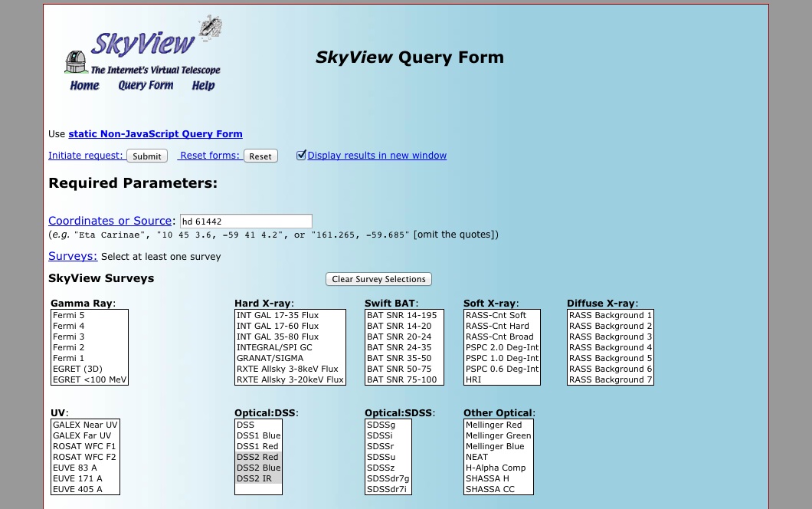The height and width of the screenshot is (509, 812).
Task: Select EGRET <100 MeV survey
Action: point(90,379)
